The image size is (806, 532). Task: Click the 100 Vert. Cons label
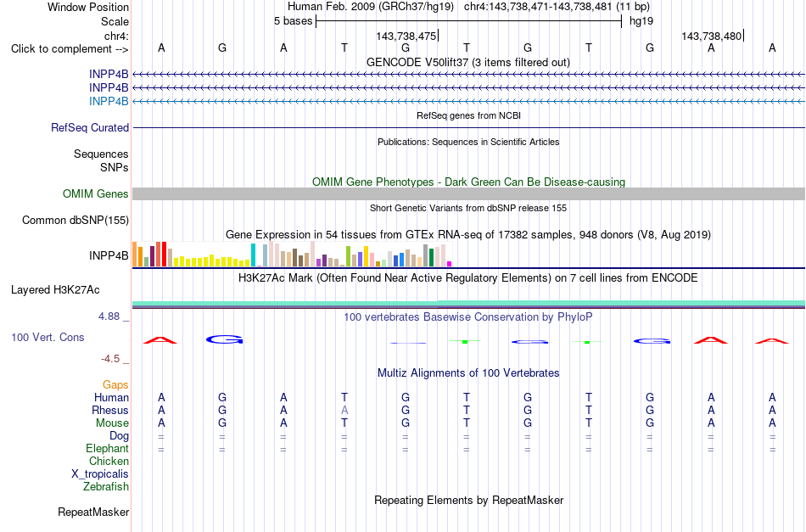(x=48, y=337)
